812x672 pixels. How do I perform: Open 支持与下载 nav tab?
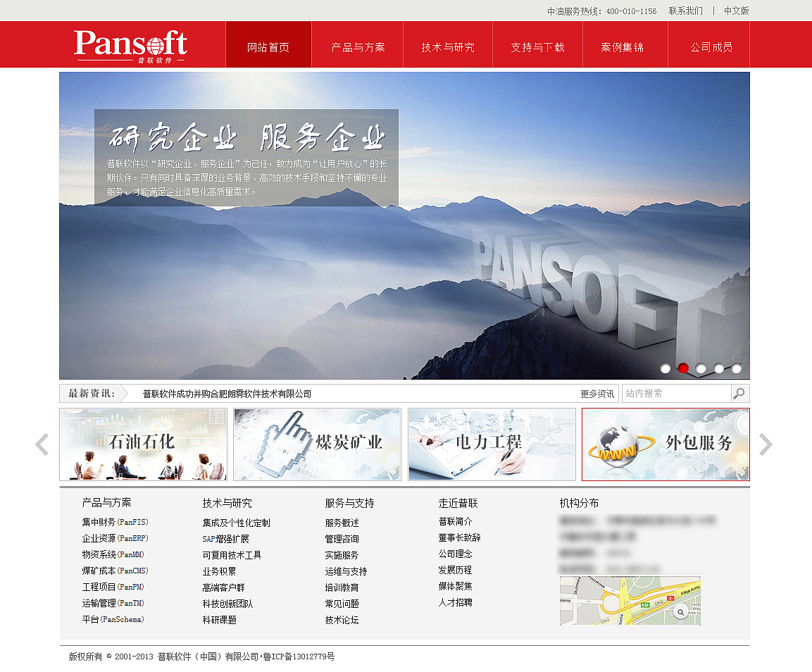[x=537, y=44]
